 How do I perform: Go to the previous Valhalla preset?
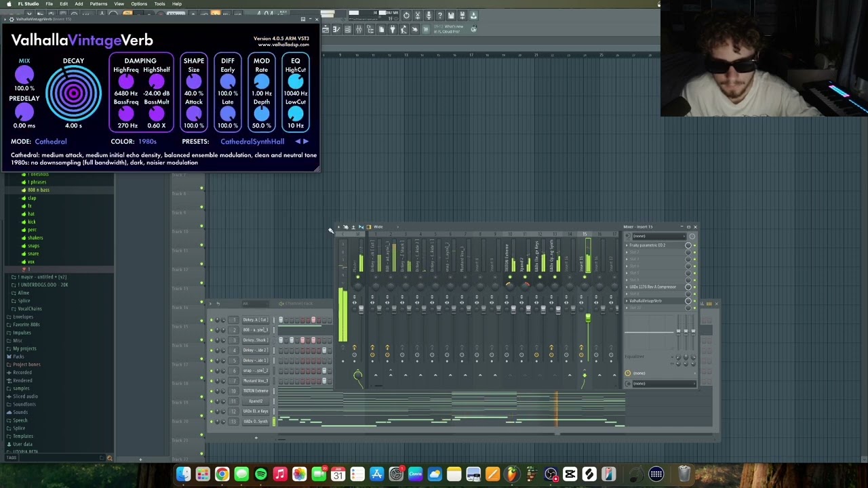(x=298, y=142)
